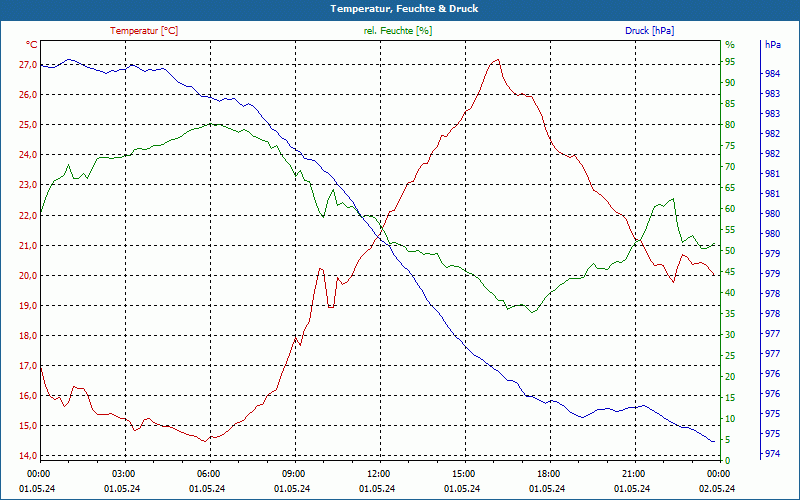Click the blue 'hPa' axis unit label

(x=773, y=45)
